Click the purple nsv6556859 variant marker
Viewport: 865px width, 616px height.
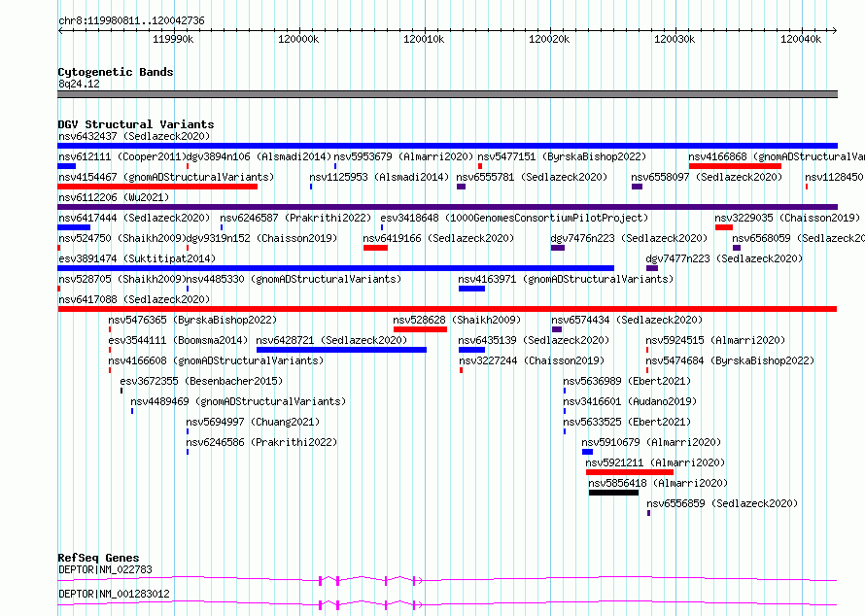pos(649,513)
